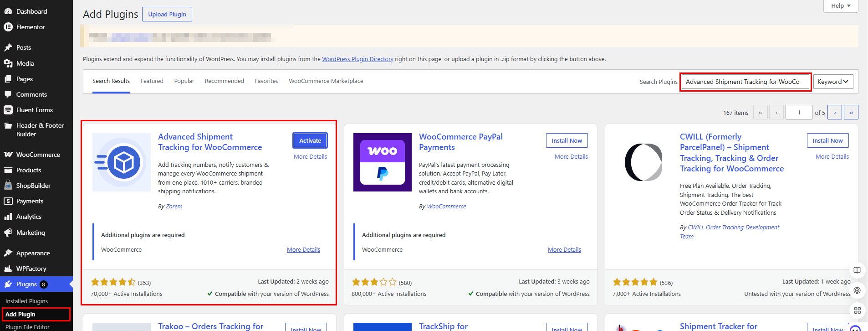Click the Search Plugins input field
The height and width of the screenshot is (331, 868).
point(745,82)
